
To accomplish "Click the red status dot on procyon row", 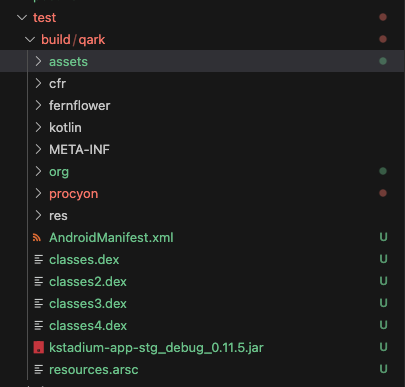I will (x=383, y=193).
